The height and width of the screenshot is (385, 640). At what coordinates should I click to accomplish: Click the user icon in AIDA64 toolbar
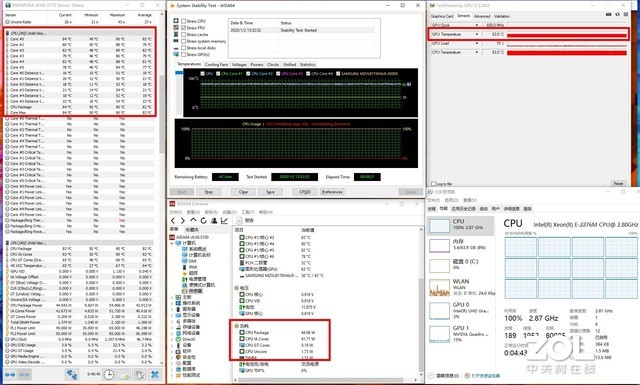point(213,220)
